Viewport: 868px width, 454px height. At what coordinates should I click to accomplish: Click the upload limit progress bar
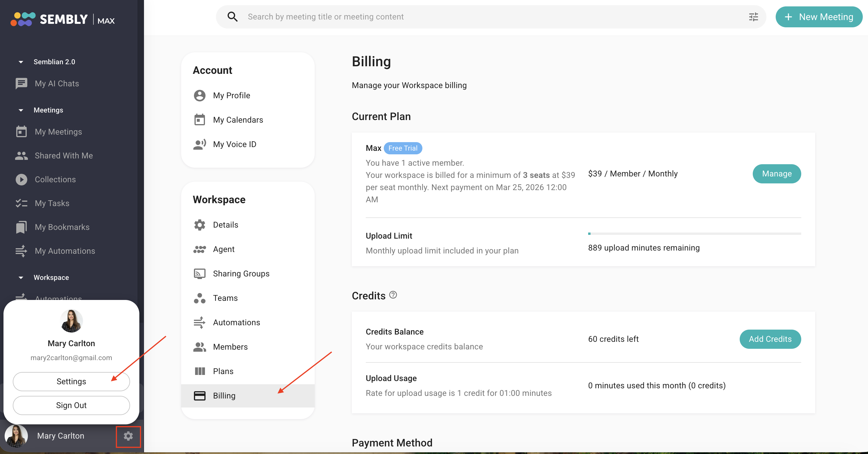[694, 233]
